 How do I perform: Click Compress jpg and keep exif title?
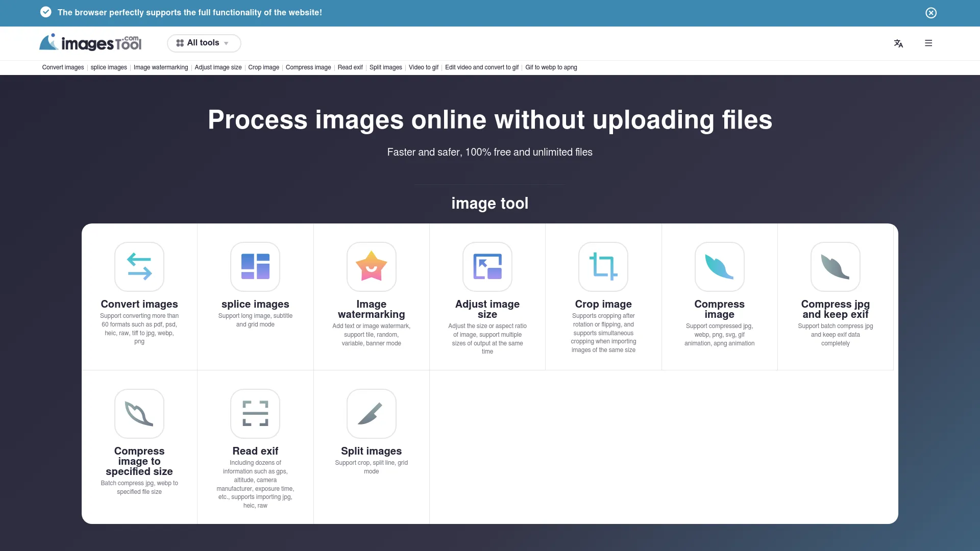(836, 309)
